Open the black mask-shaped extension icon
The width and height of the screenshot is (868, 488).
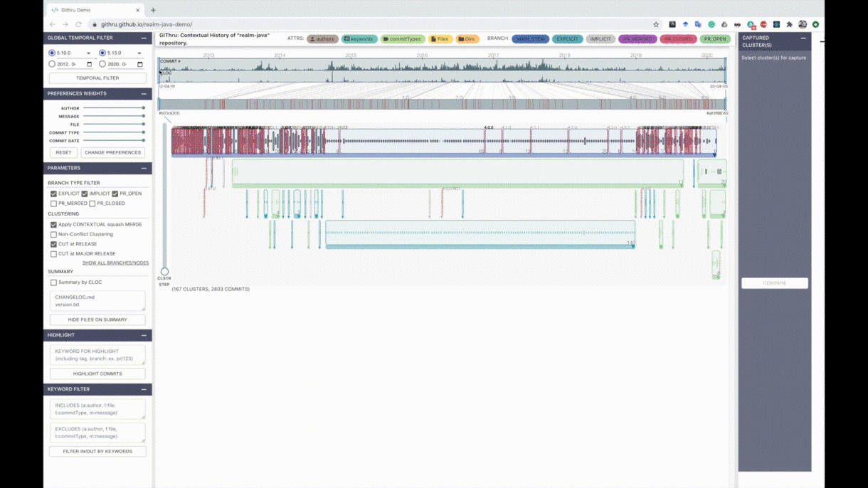[737, 24]
